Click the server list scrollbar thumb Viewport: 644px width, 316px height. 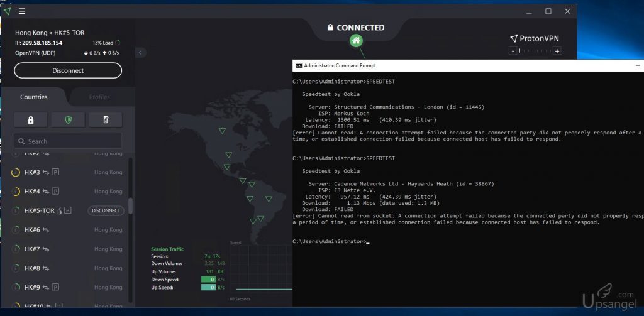[x=131, y=205]
